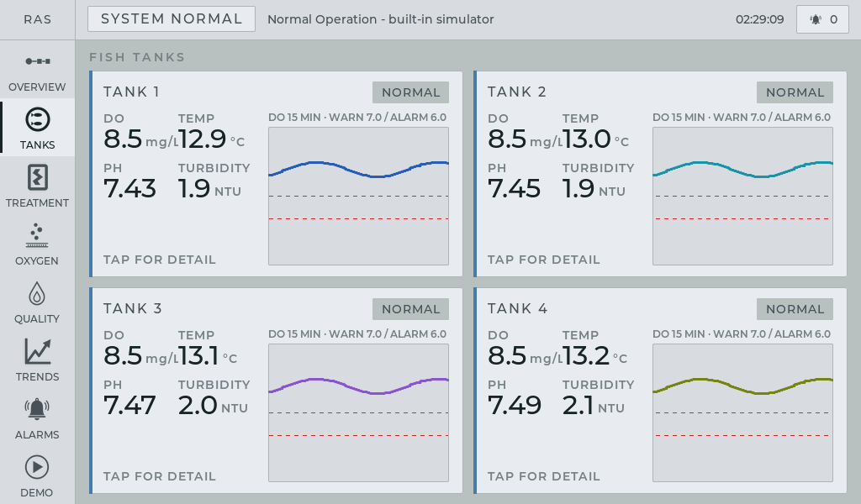Image resolution: width=861 pixels, height=504 pixels.
Task: Click the clock reading 02:29:09
Action: coord(760,20)
